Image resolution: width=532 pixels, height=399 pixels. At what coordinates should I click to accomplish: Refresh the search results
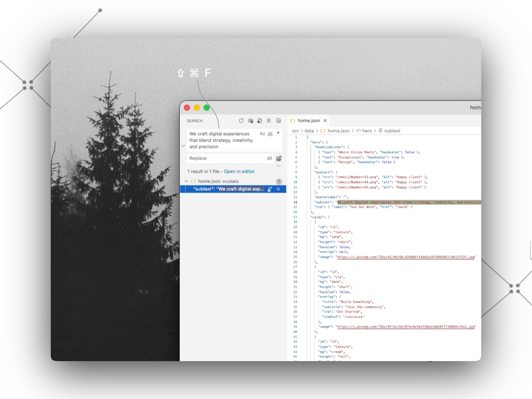[x=241, y=121]
